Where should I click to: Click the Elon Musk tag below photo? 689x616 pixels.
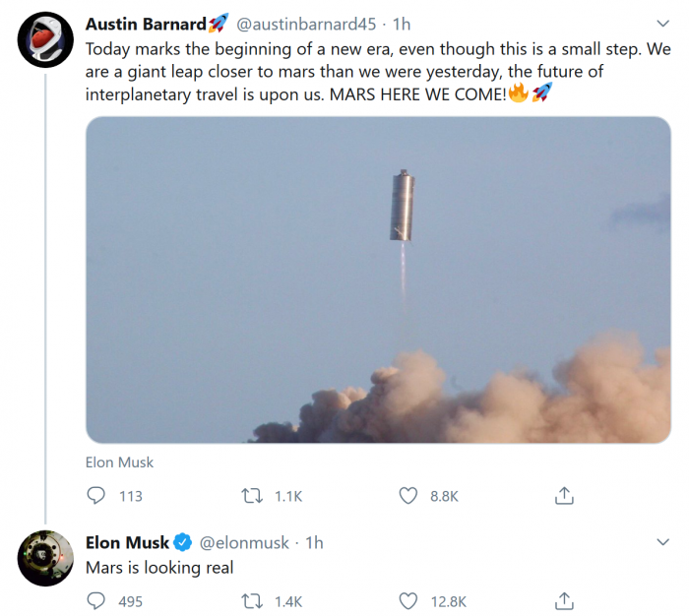119,462
